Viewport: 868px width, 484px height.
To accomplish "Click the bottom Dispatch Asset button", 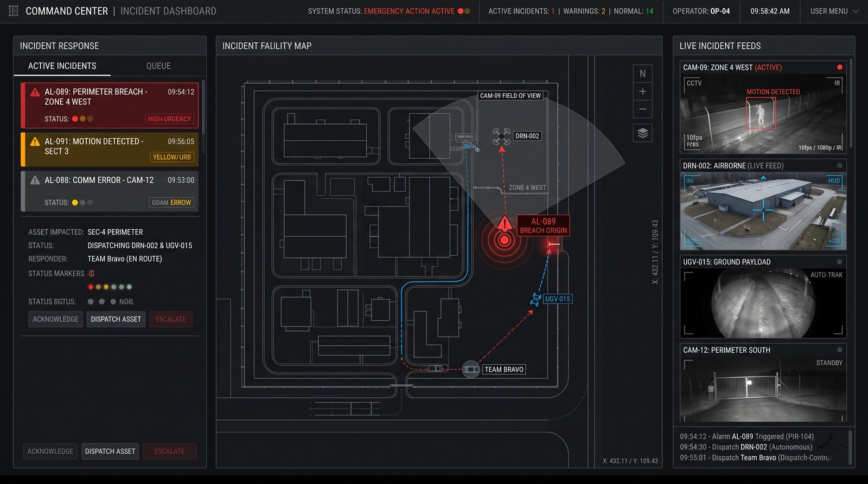I will pos(110,451).
